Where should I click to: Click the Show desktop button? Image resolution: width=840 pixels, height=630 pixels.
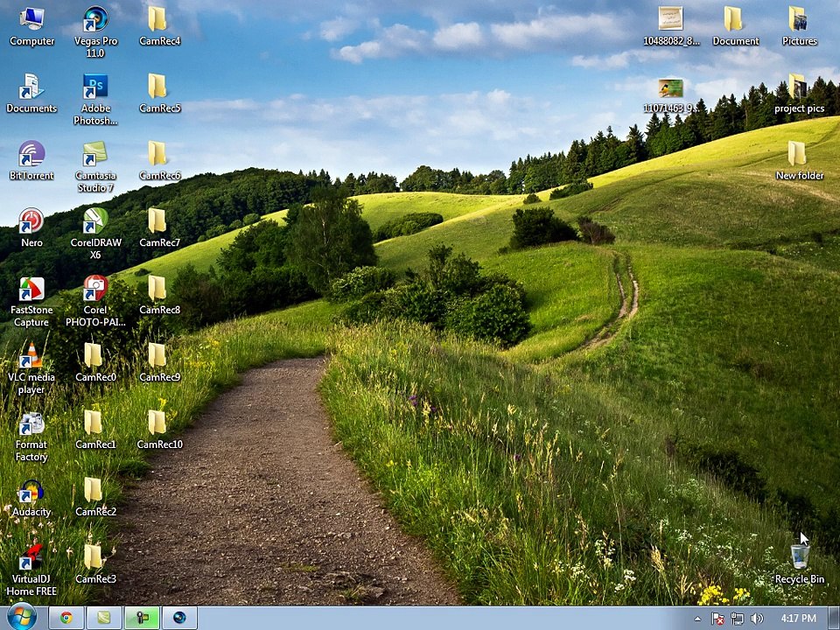point(835,619)
